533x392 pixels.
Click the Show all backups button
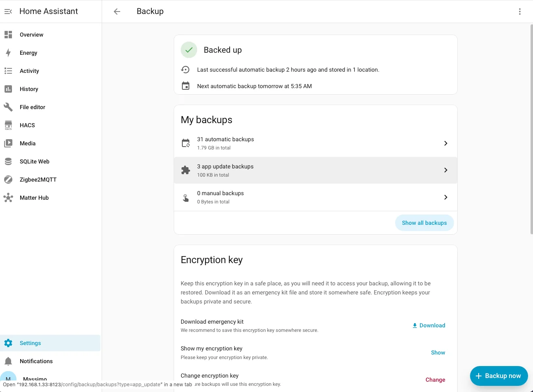pyautogui.click(x=424, y=223)
